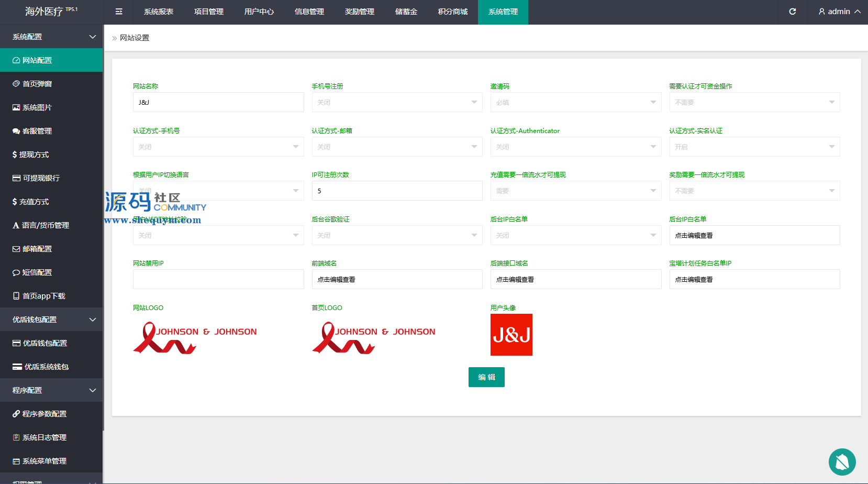
Task: Open the 认证方式-邮箱 dropdown
Action: point(397,147)
